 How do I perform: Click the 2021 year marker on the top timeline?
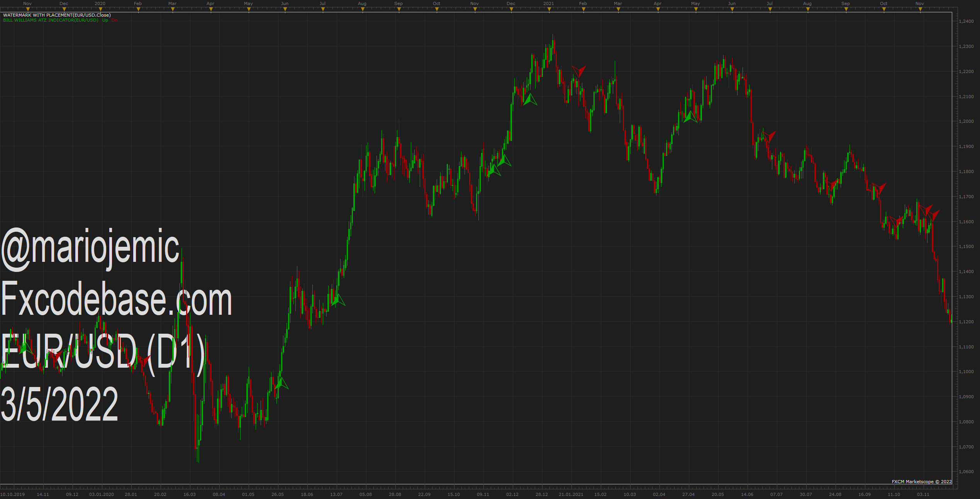tap(549, 3)
